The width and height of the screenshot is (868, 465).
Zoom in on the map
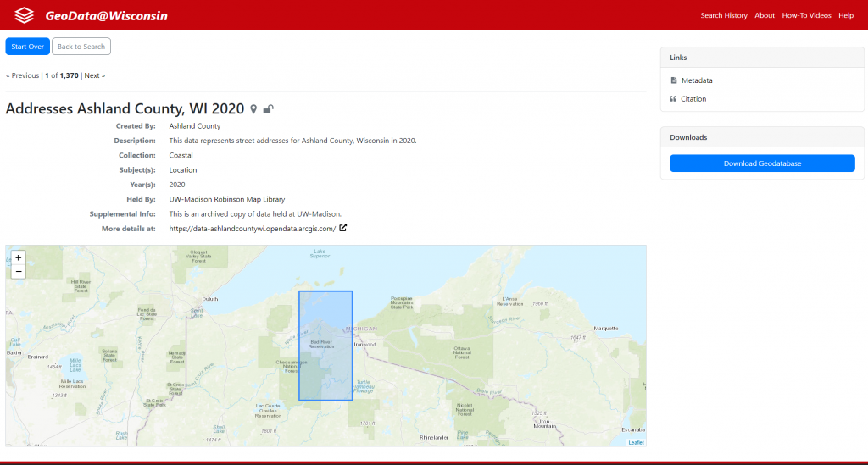click(19, 257)
